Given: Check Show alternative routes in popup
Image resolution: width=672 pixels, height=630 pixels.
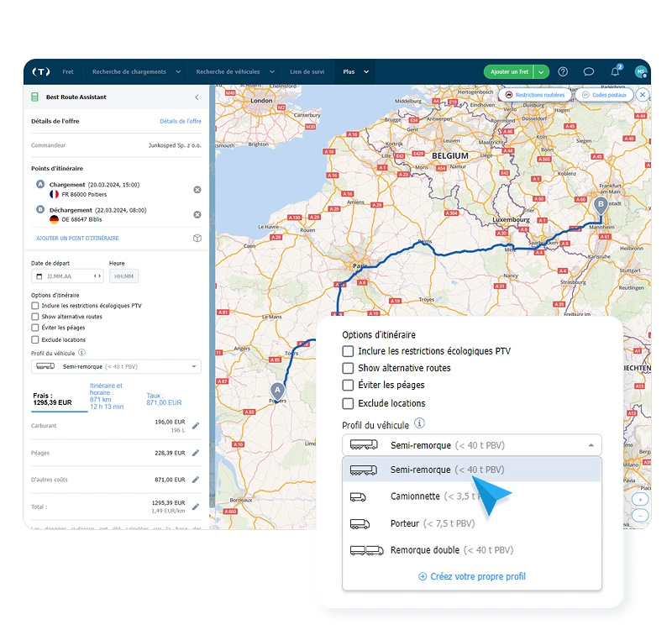Looking at the screenshot, I should 348,368.
